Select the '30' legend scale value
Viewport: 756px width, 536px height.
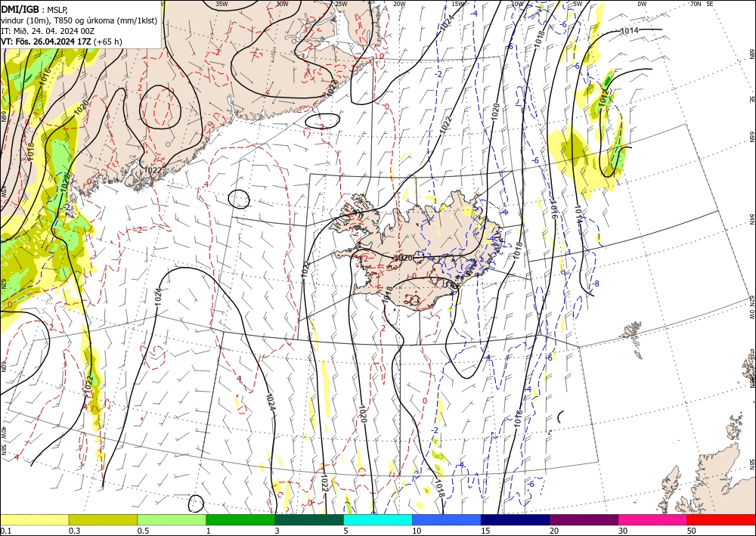(622, 531)
